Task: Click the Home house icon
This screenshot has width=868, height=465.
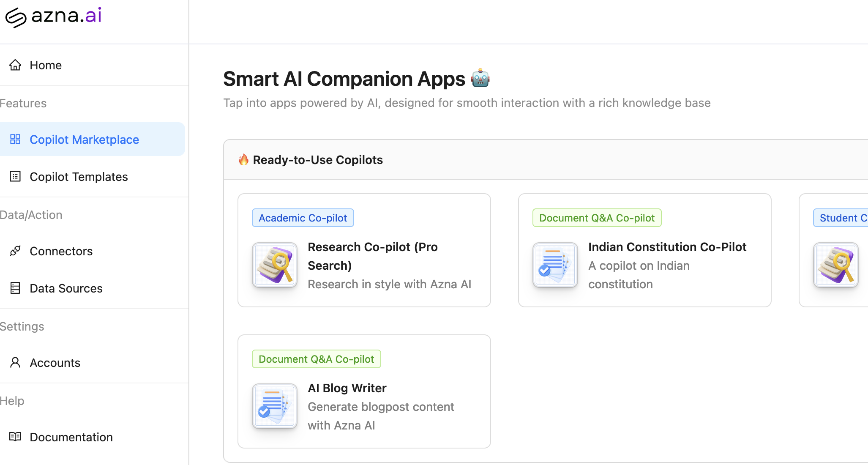Action: click(15, 65)
